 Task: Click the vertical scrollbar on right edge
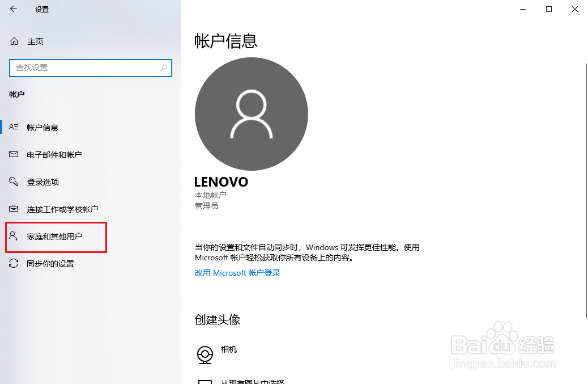click(x=586, y=191)
